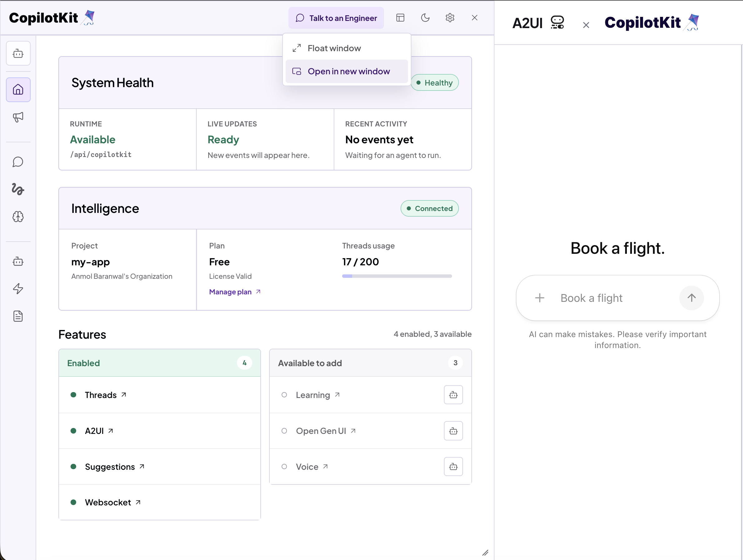Open the Websocket feature link
The width and height of the screenshot is (743, 560).
tap(112, 502)
